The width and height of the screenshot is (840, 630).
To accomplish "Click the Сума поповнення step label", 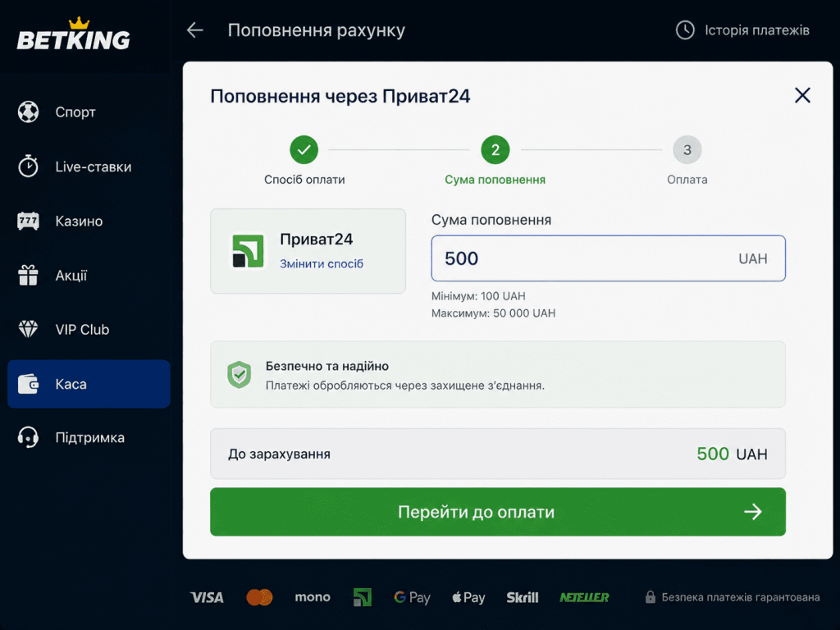I will pos(495,180).
